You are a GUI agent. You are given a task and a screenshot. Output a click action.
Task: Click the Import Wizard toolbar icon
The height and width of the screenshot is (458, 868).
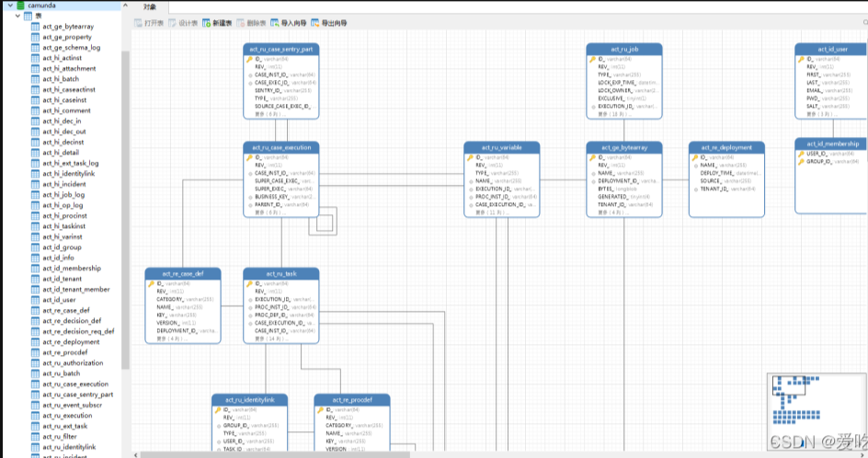pos(275,23)
